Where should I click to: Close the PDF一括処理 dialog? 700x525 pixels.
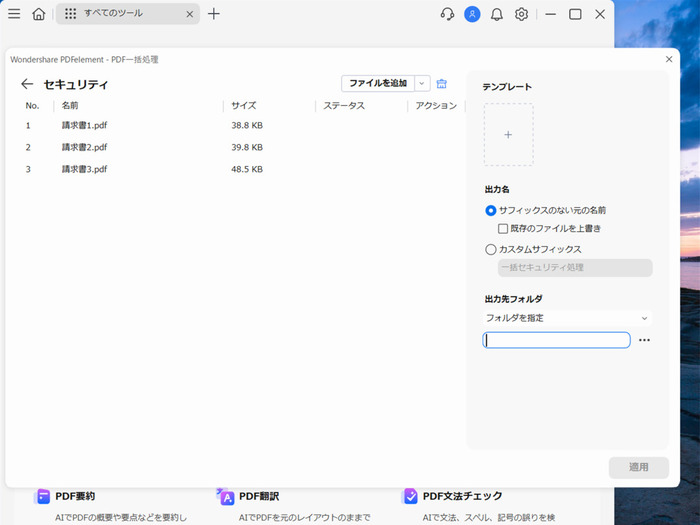tap(669, 59)
